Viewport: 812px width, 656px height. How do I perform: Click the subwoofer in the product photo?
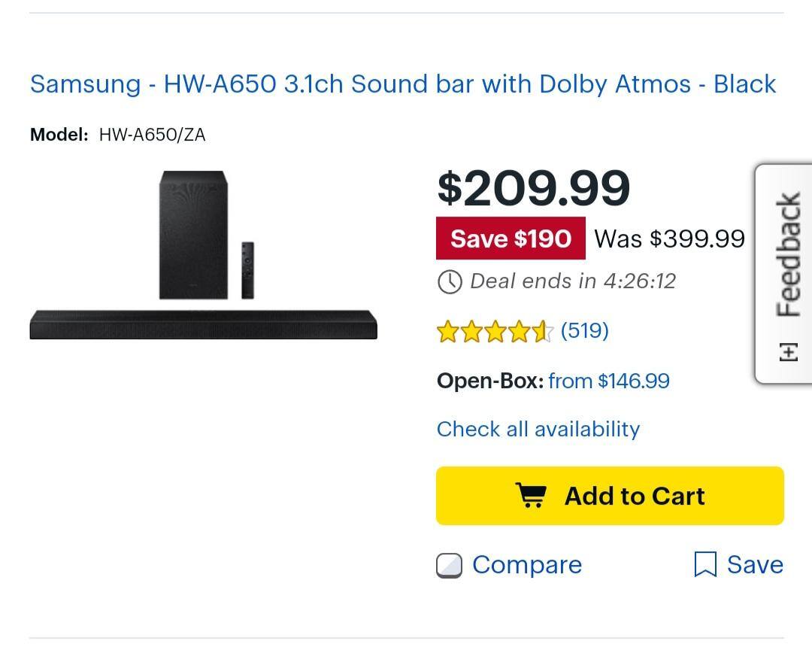(x=193, y=235)
